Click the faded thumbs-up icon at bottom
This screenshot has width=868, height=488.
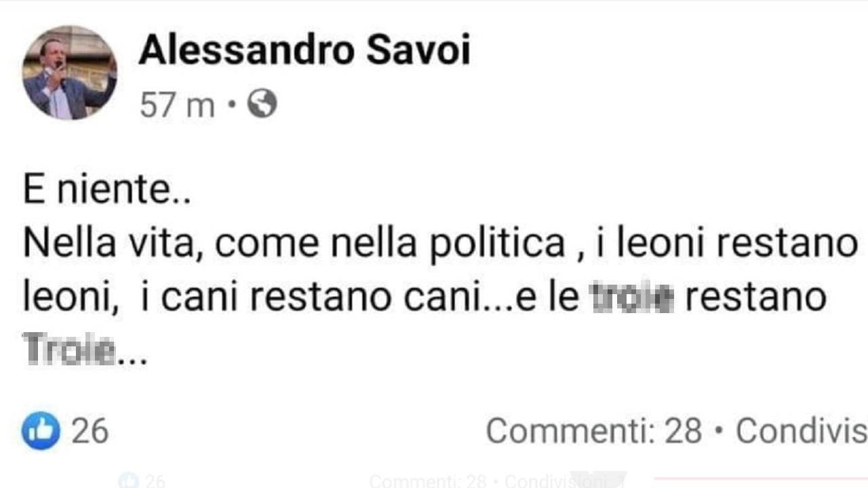pos(127,481)
